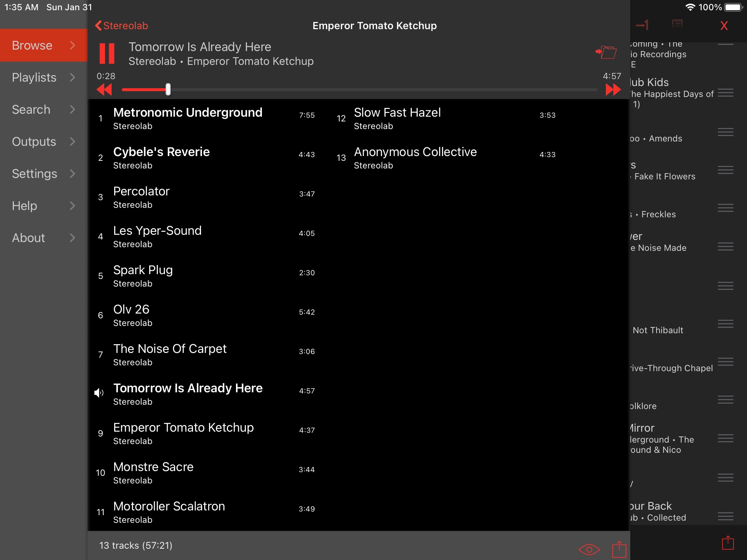The width and height of the screenshot is (747, 560).
Task: Skip forward with the fast-forward button
Action: (x=613, y=89)
